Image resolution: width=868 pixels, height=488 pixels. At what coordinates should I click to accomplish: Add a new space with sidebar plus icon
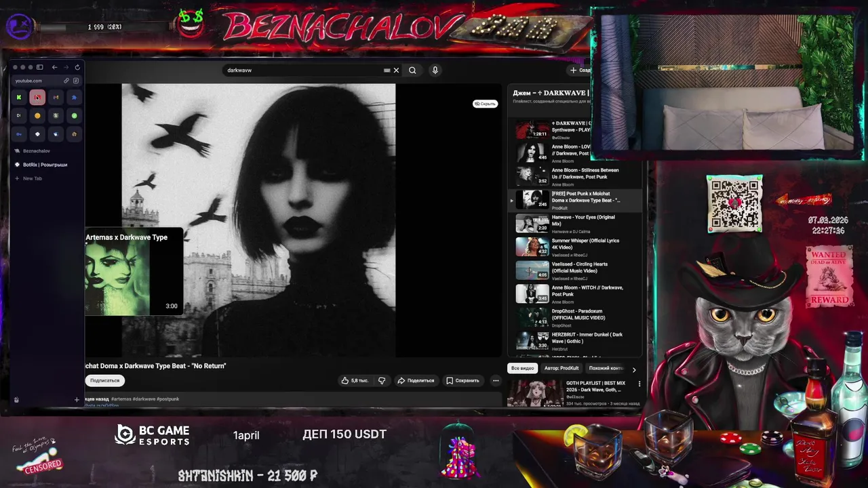pyautogui.click(x=77, y=400)
